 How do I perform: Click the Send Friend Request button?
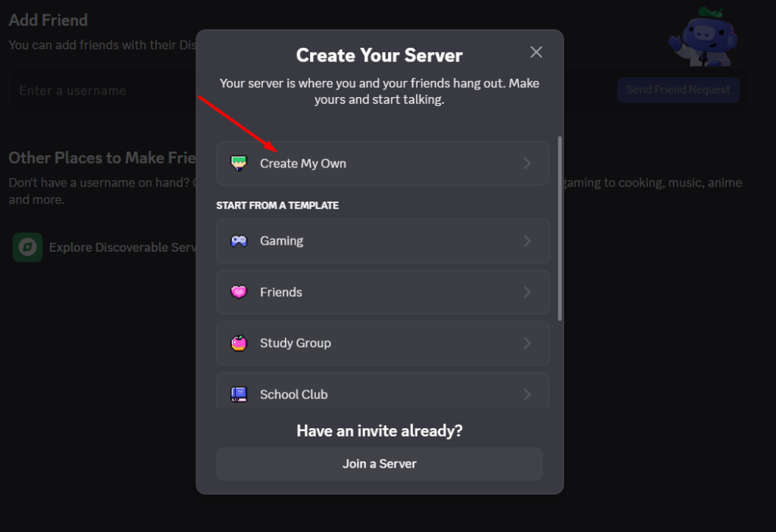[x=678, y=89]
